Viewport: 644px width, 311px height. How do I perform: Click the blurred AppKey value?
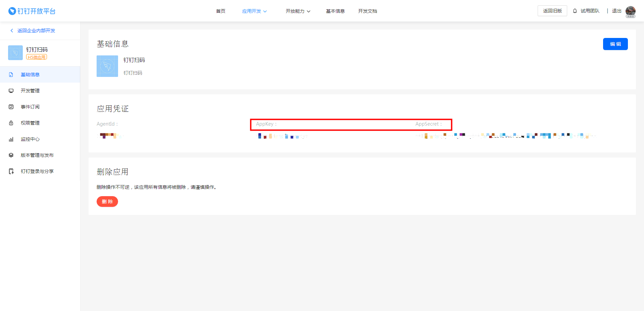click(x=282, y=136)
